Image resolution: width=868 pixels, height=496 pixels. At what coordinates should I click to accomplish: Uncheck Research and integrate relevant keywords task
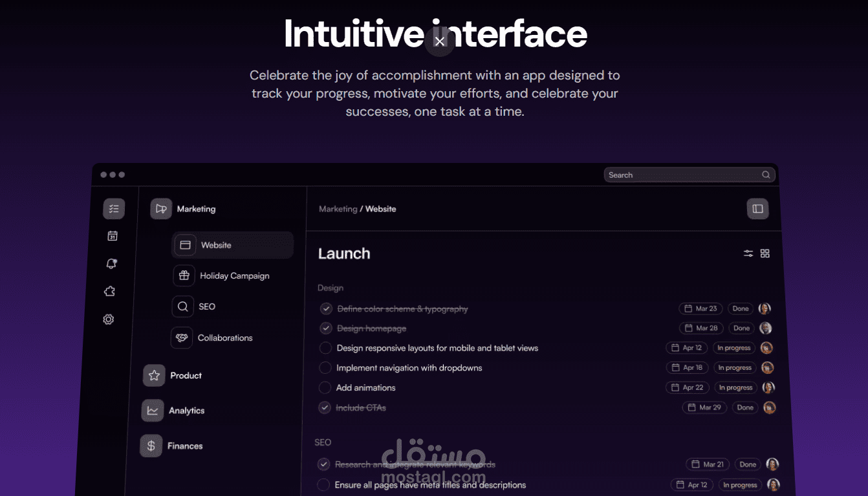coord(324,464)
